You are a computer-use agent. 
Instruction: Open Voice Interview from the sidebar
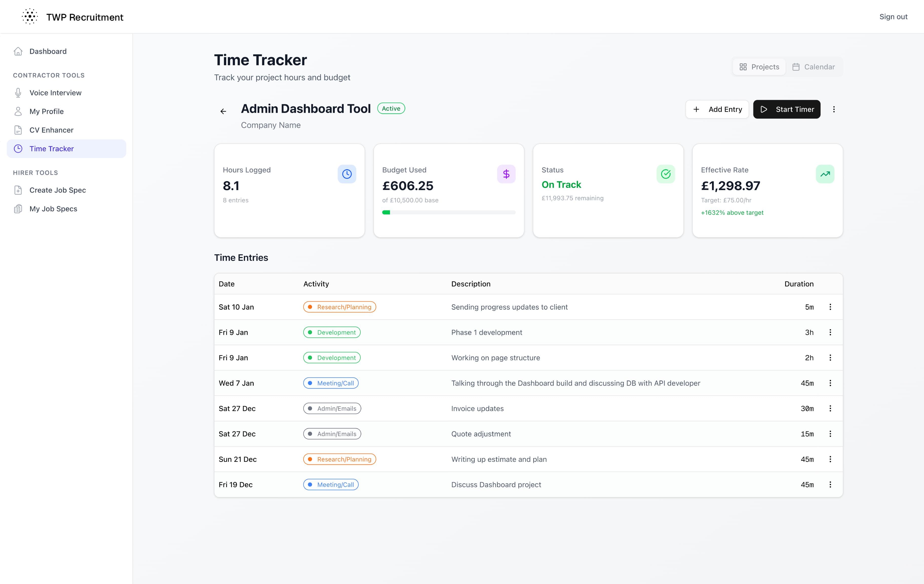[55, 93]
